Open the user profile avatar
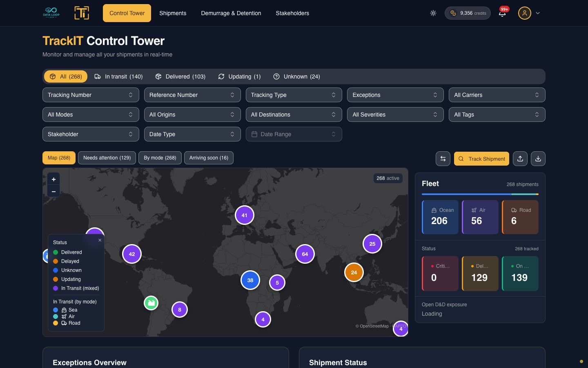The height and width of the screenshot is (368, 588). click(x=525, y=13)
